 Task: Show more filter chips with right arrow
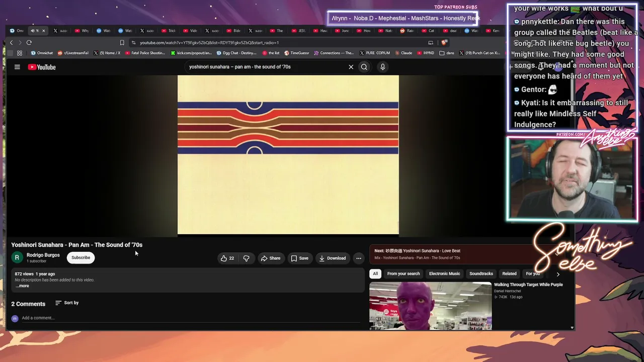pos(558,274)
